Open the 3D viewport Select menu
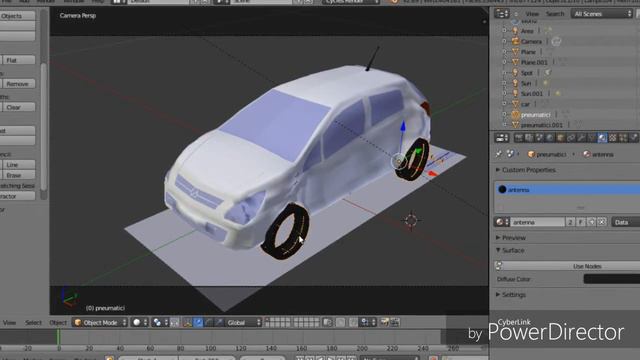640x360 pixels. 33,322
